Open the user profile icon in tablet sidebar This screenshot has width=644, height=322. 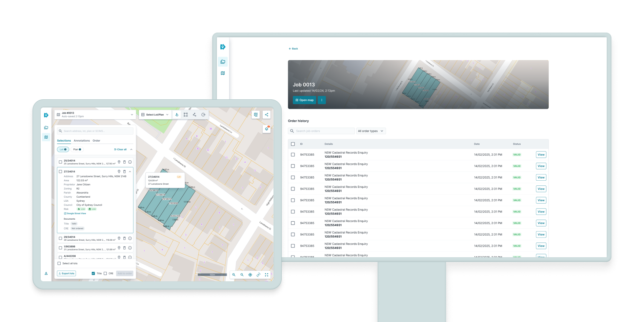point(46,274)
